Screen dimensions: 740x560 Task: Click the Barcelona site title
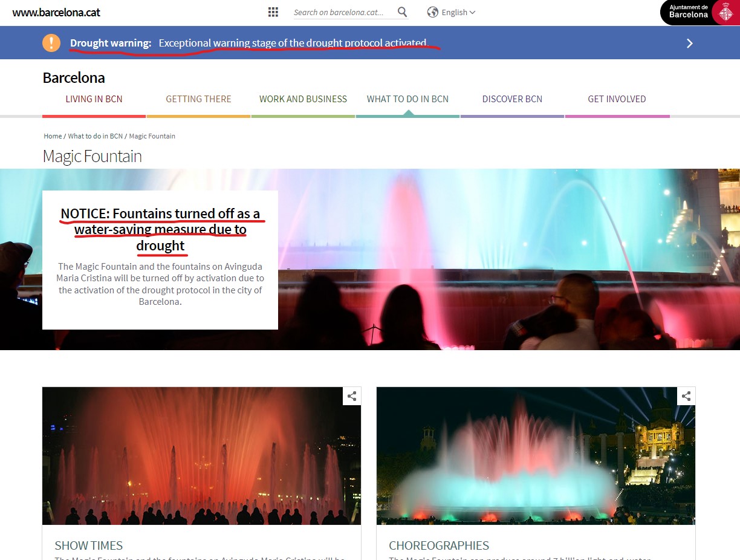74,78
